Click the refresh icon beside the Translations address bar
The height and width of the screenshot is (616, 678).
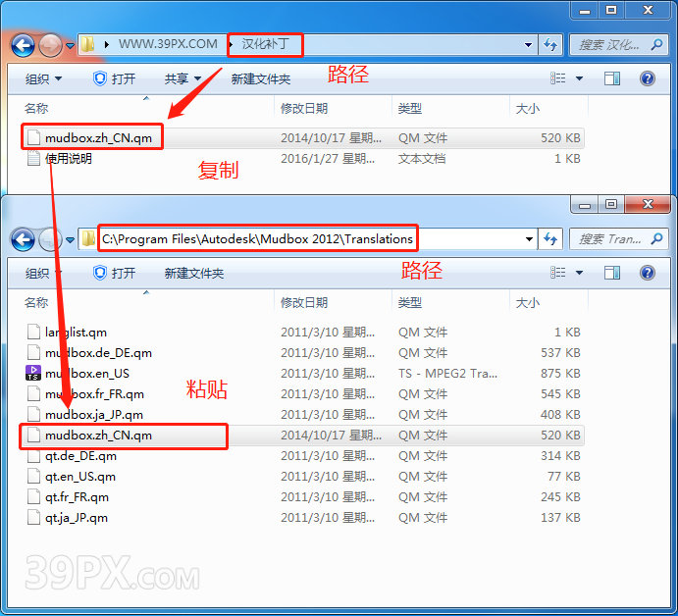pyautogui.click(x=551, y=238)
